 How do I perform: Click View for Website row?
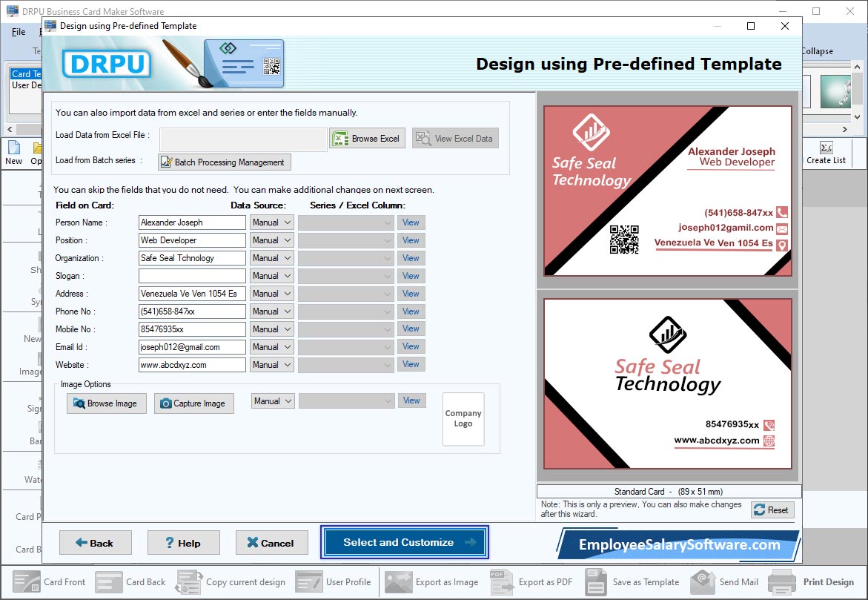pos(411,365)
